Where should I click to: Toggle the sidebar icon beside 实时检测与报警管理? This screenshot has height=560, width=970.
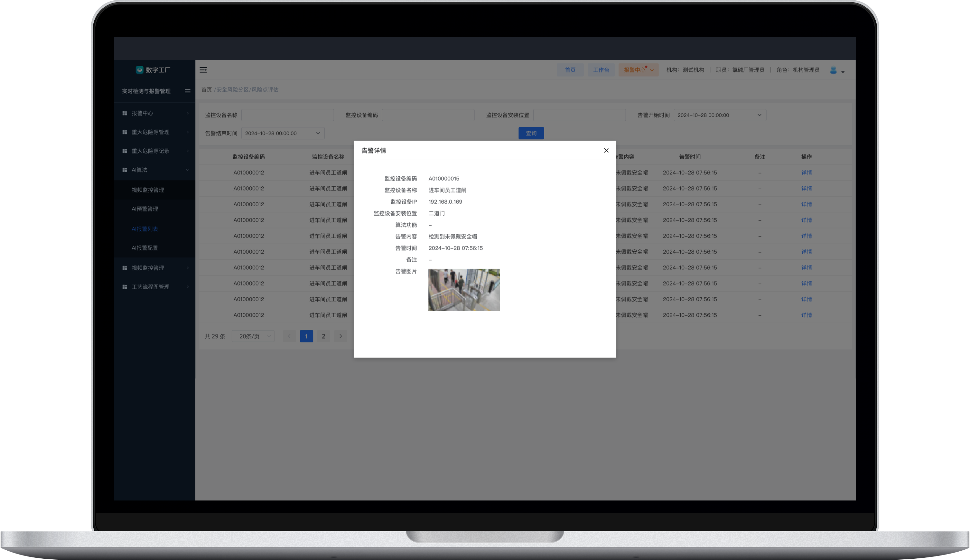[x=188, y=91]
